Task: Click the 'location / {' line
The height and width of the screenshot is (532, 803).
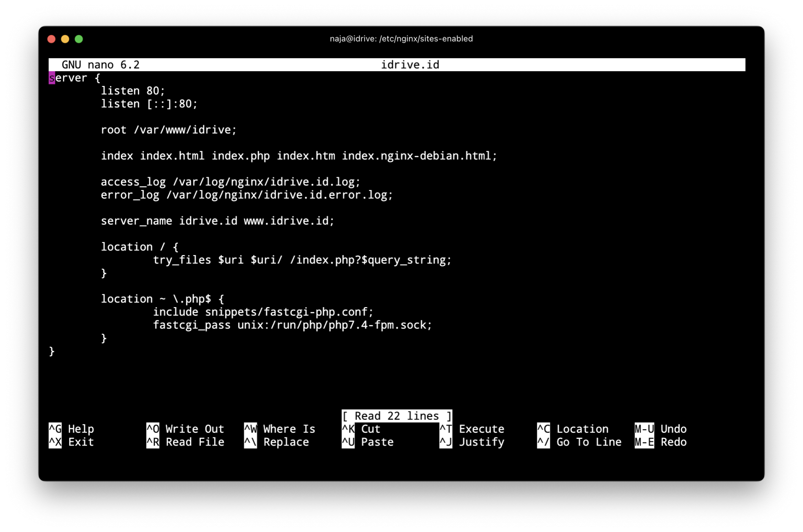Action: (140, 247)
